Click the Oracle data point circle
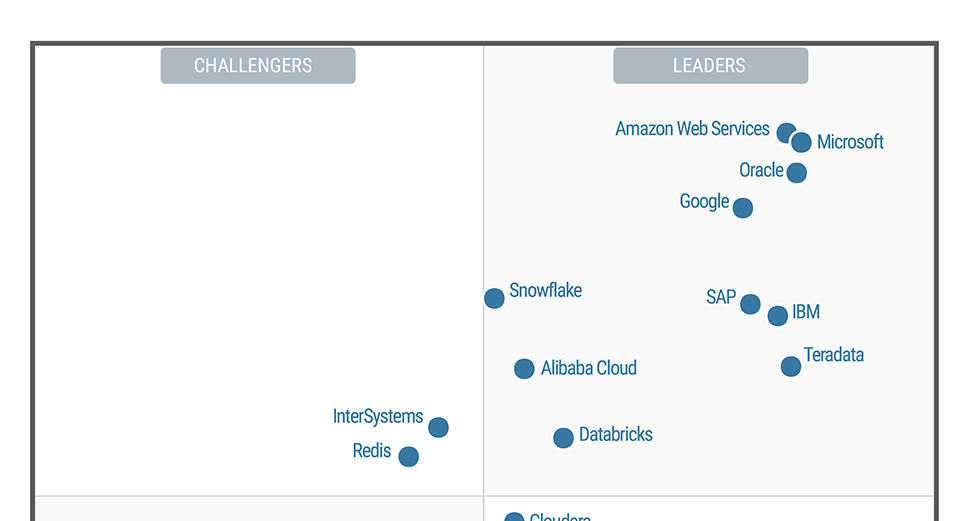The image size is (960, 521). click(796, 173)
